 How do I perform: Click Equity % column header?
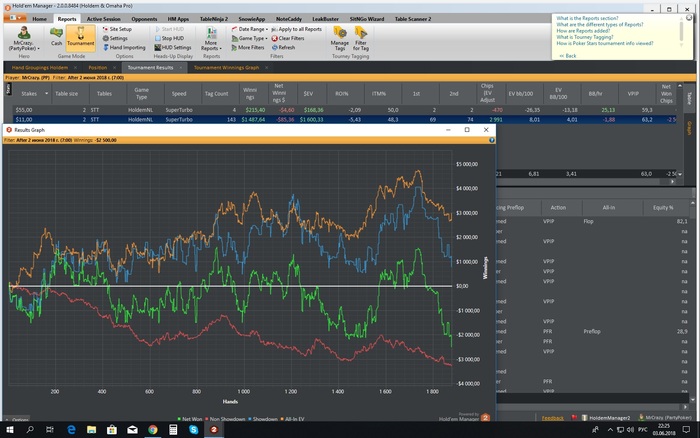point(663,208)
